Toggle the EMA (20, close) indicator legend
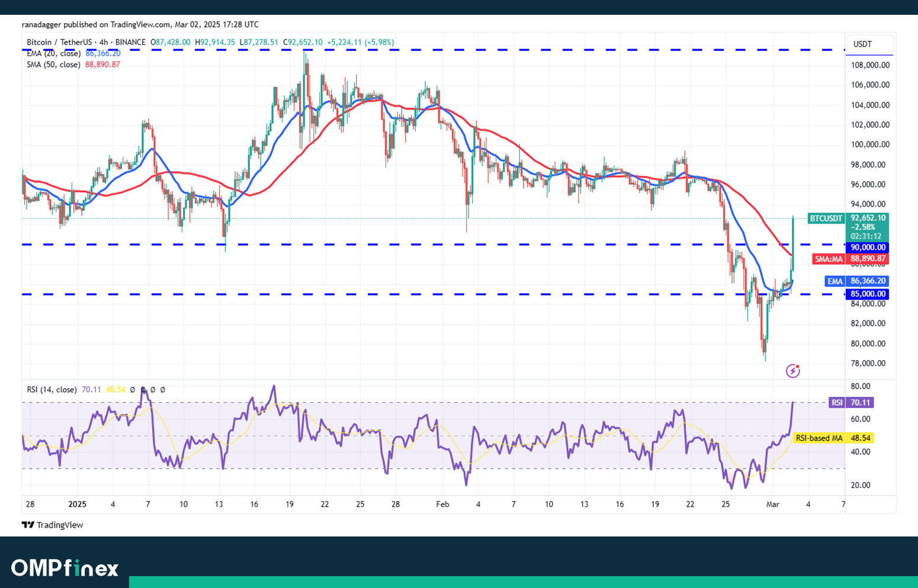This screenshot has height=588, width=918. click(53, 53)
